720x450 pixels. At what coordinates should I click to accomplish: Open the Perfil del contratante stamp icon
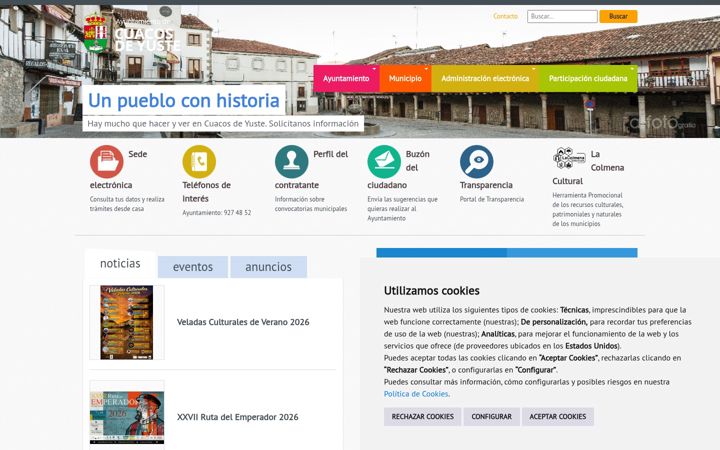[x=292, y=162]
